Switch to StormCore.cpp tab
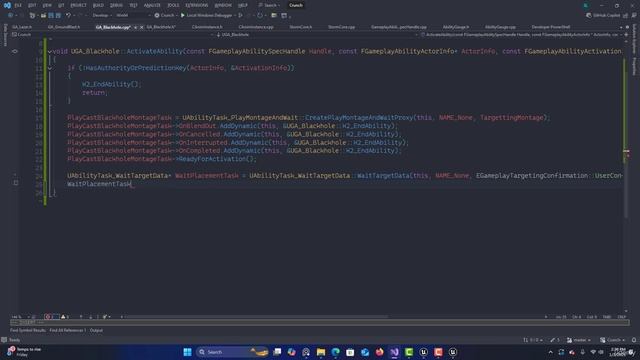Image resolution: width=640 pixels, height=360 pixels. point(341,27)
